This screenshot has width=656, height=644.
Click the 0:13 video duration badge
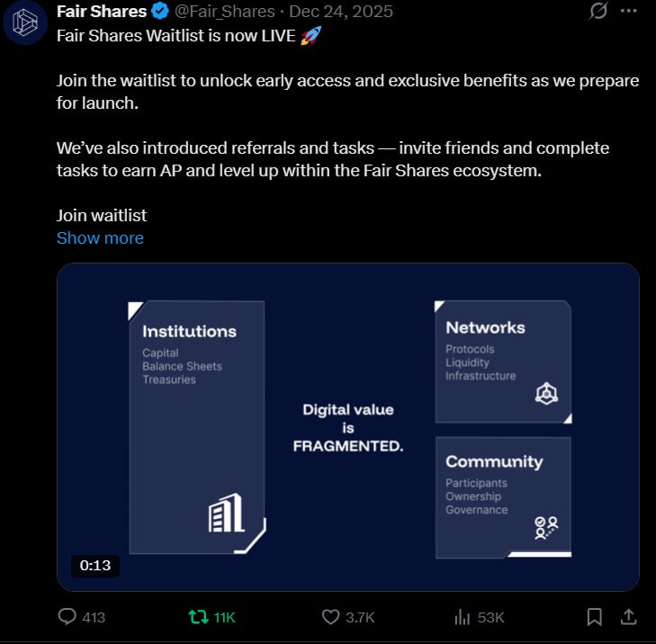(95, 565)
